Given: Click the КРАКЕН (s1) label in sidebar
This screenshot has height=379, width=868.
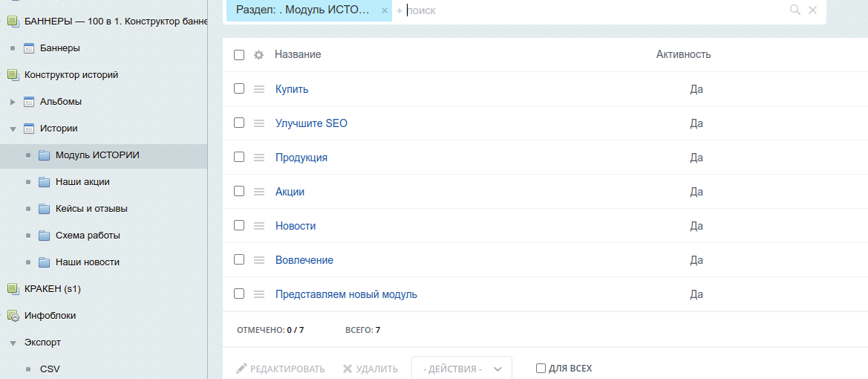Looking at the screenshot, I should (x=53, y=288).
